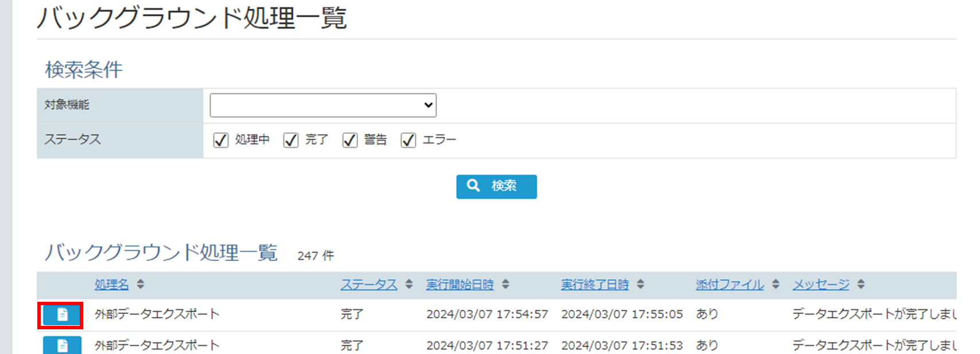Screen dimensions: 980x354
Task: Sort by メッセージ header link
Action: pos(821,285)
